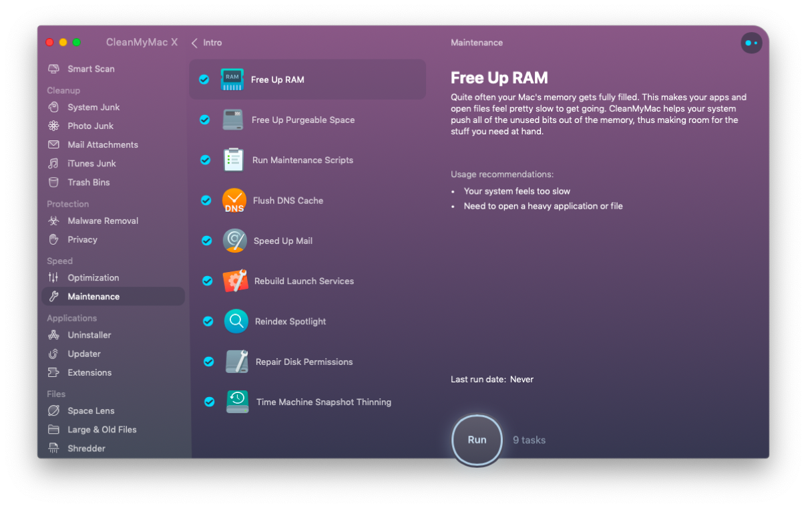Click the RAM chip icon
Viewport: 812px width, 508px height.
pos(232,79)
